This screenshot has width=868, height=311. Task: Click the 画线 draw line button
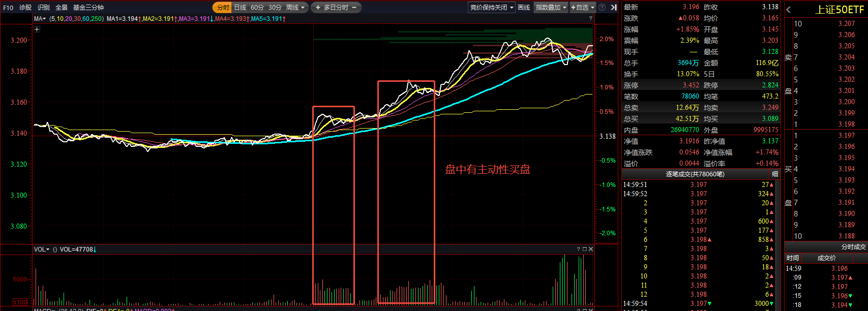pos(524,8)
